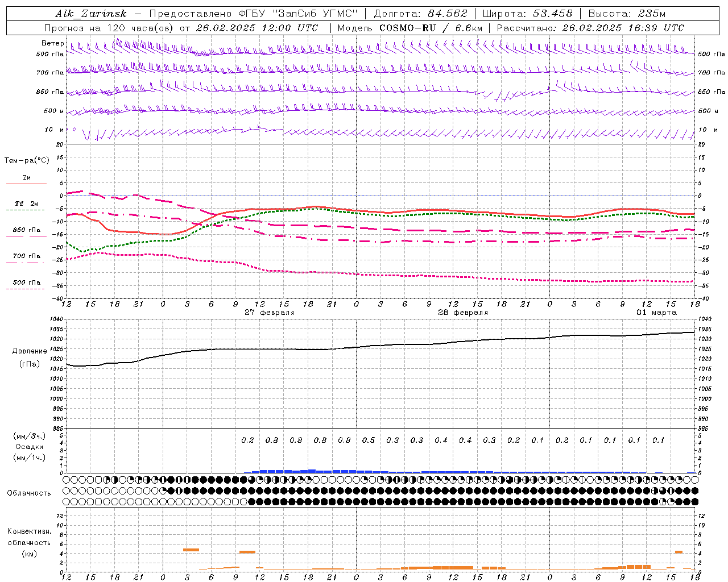Click the 28 февраля date label
Screen dimensions: 728x582
463,313
